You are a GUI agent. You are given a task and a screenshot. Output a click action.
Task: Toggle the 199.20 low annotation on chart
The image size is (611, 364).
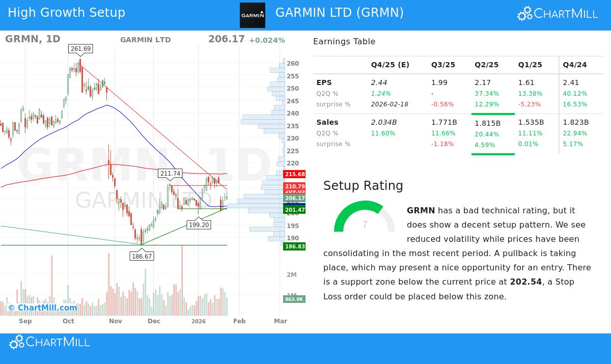198,225
